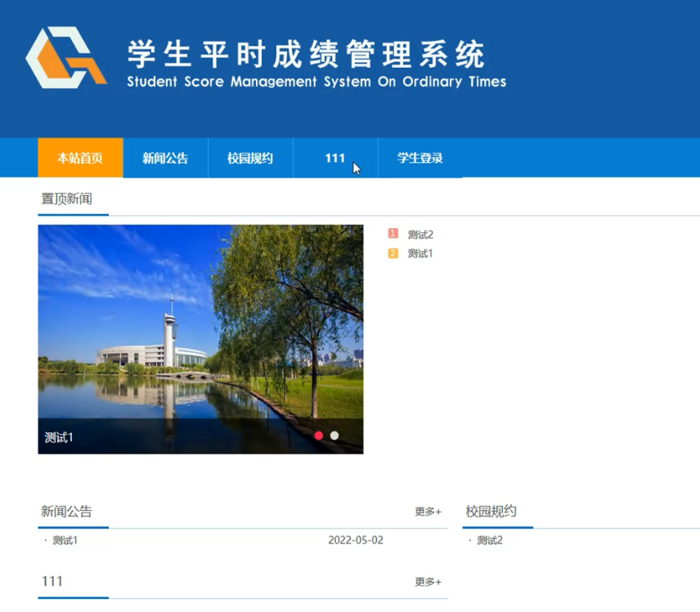
Task: Go to the 学生登录 page
Action: [420, 158]
